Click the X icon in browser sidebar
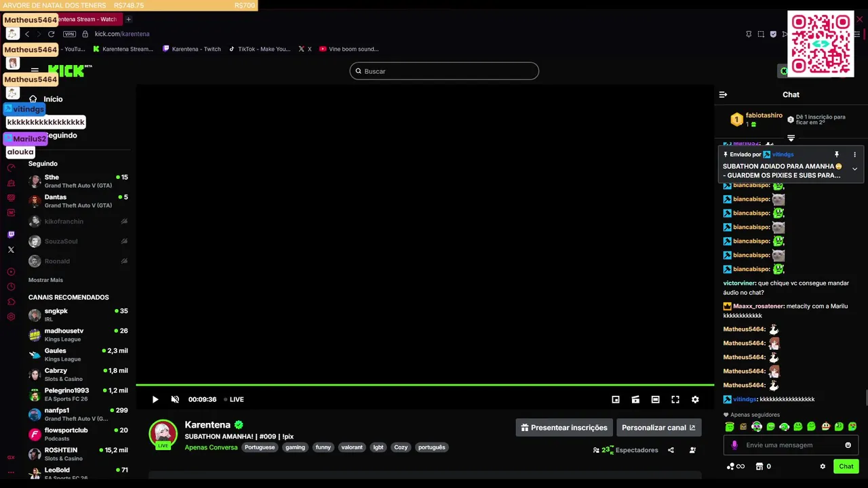 (x=11, y=250)
